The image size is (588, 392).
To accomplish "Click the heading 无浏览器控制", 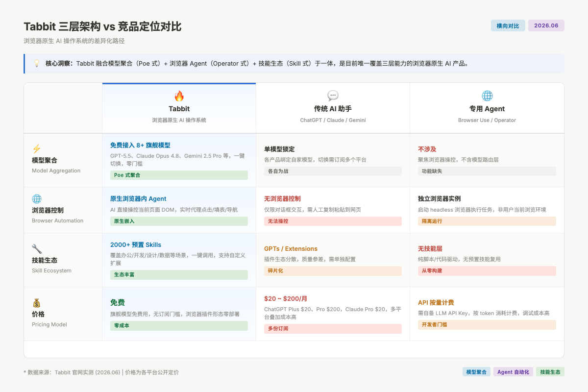I will point(282,199).
